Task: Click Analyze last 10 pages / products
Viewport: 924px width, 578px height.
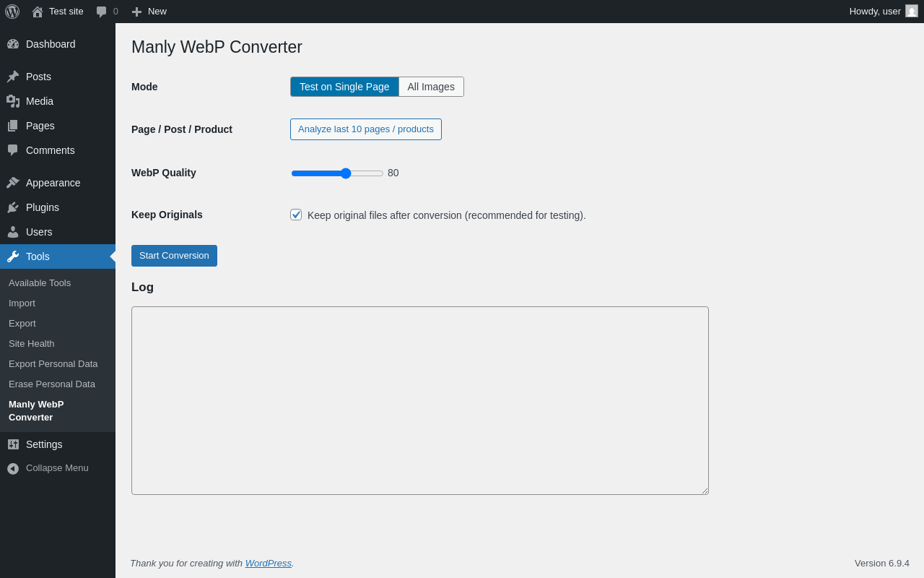Action: coord(366,129)
